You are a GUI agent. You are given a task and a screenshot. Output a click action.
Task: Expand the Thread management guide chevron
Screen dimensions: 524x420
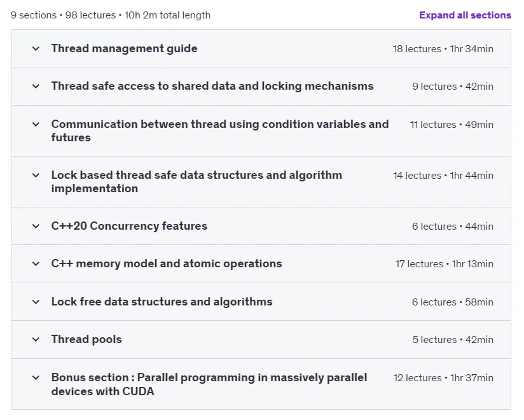pyautogui.click(x=36, y=48)
